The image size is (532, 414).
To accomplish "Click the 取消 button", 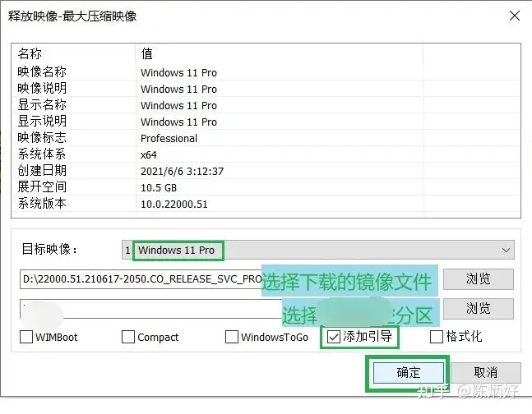I will point(486,373).
